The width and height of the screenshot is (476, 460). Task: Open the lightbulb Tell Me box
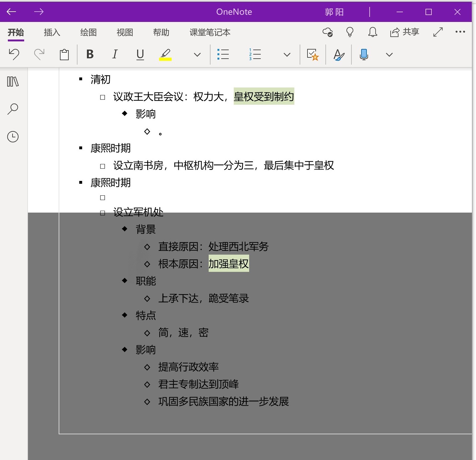(x=350, y=32)
